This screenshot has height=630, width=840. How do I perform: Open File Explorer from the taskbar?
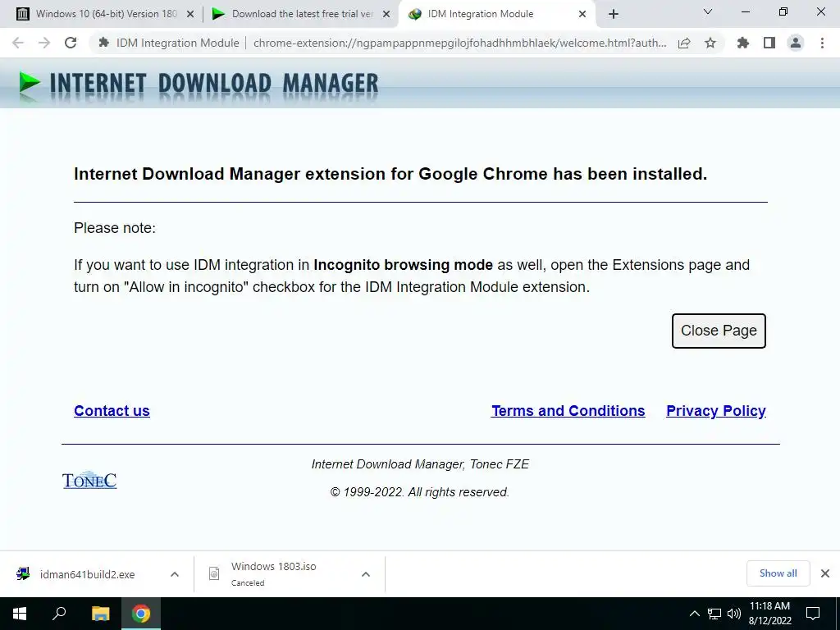[x=100, y=614]
